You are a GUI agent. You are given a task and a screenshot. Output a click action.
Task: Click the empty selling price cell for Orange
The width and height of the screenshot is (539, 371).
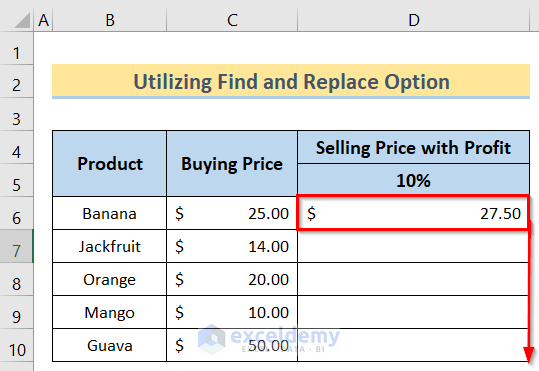tap(414, 279)
